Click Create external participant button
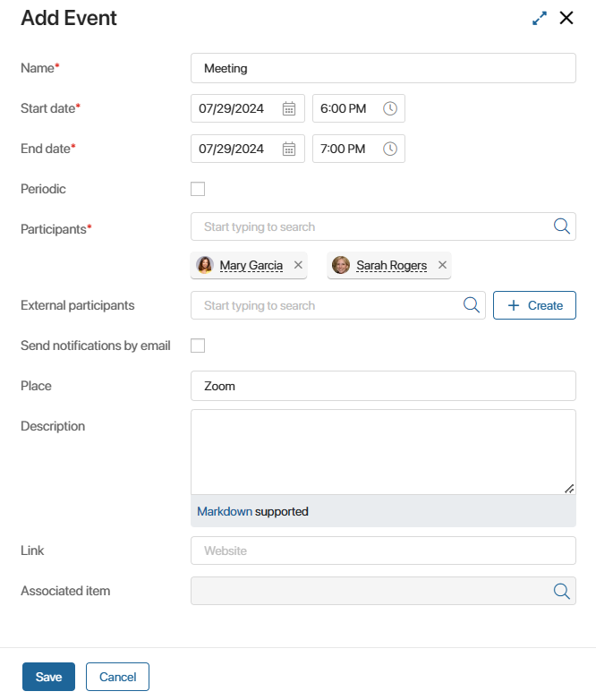 pos(534,305)
